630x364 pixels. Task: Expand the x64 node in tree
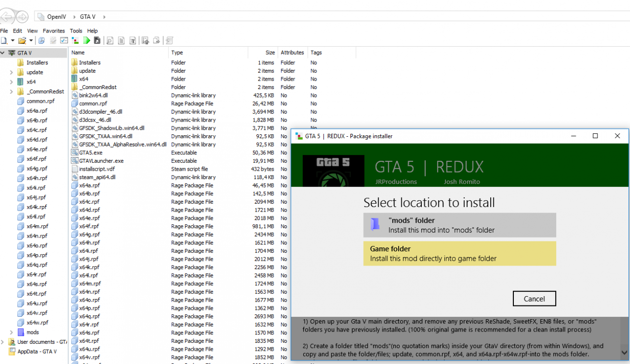11,82
